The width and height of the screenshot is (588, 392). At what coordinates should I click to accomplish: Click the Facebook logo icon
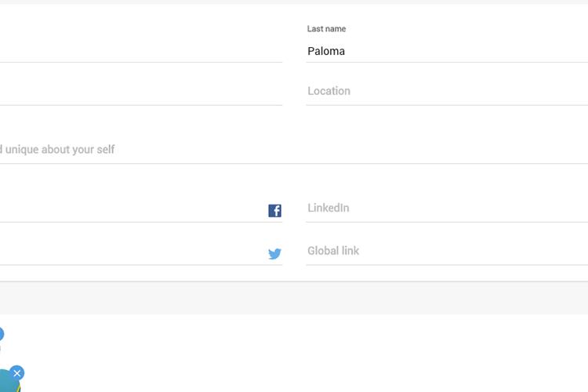(274, 211)
